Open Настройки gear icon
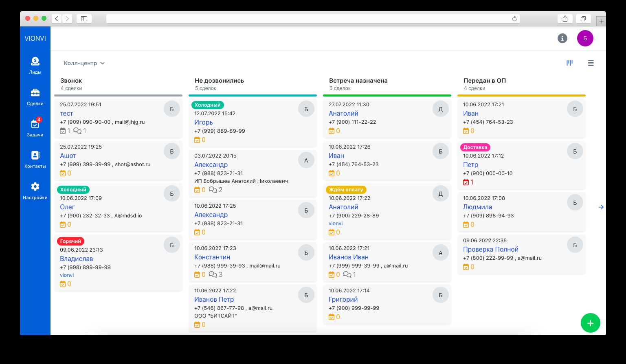This screenshot has height=364, width=626. (x=35, y=191)
